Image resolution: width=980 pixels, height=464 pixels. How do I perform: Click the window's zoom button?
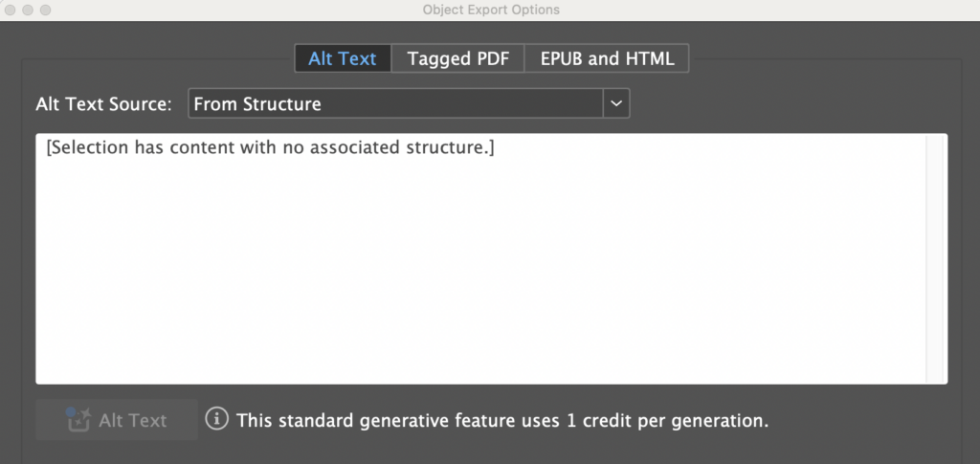coord(45,10)
